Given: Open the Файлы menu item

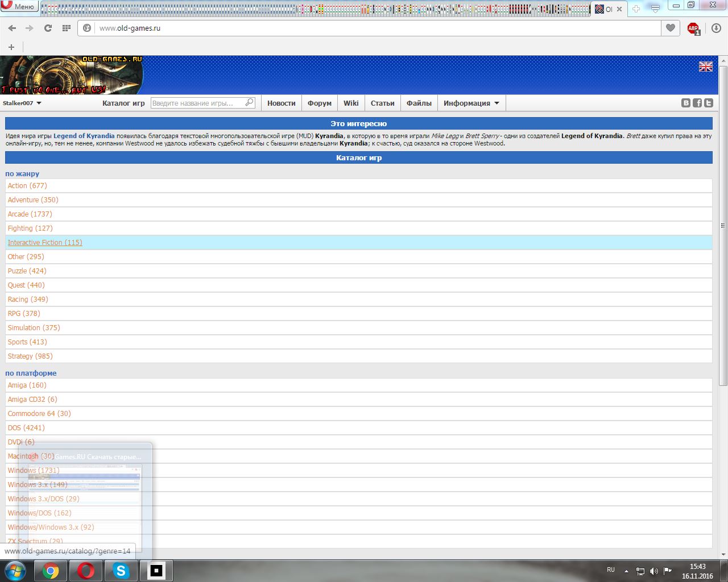Looking at the screenshot, I should (x=419, y=103).
